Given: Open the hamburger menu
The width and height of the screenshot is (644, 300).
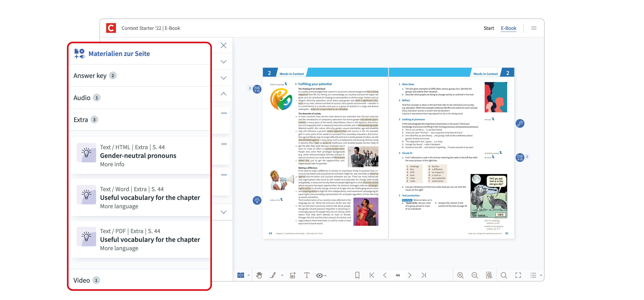Looking at the screenshot, I should [534, 28].
